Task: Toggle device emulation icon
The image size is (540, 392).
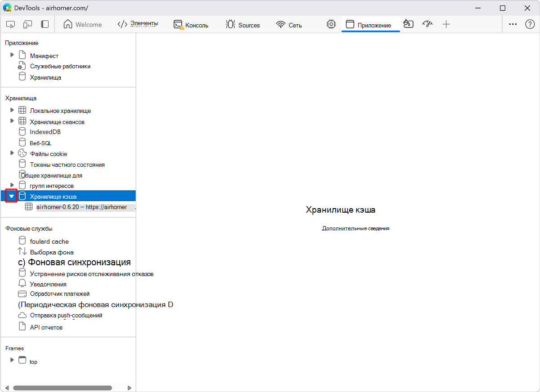Action: click(28, 24)
